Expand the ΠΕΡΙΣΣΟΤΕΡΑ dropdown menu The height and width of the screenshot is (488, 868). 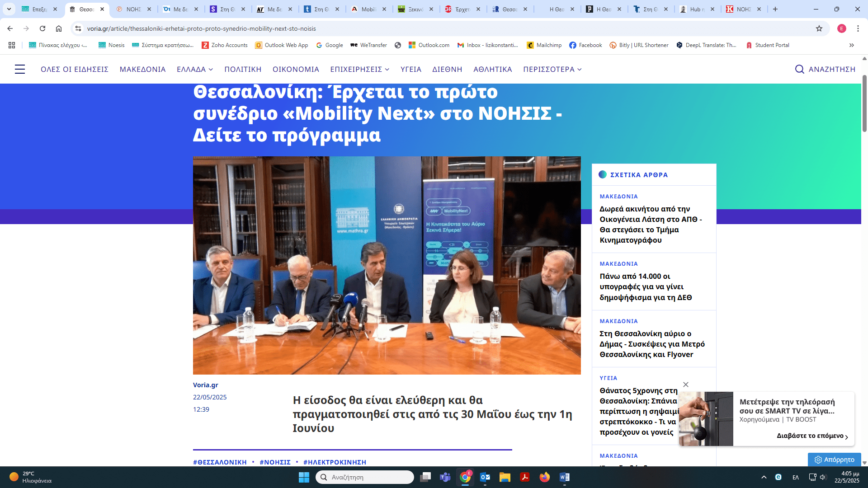(552, 69)
